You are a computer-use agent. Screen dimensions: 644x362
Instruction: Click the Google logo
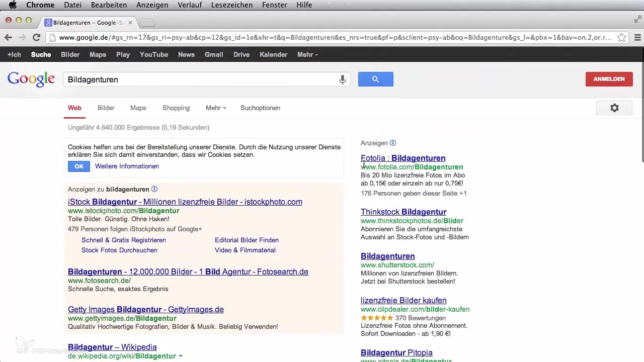(31, 79)
